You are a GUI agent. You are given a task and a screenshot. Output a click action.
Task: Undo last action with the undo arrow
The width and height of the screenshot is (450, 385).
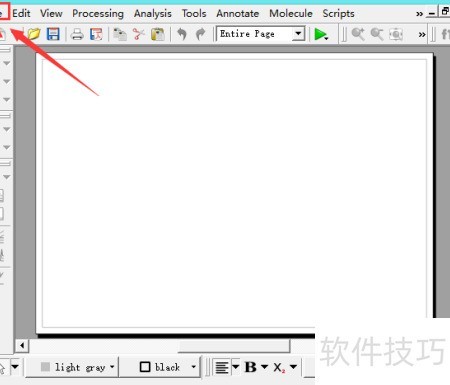(x=182, y=34)
